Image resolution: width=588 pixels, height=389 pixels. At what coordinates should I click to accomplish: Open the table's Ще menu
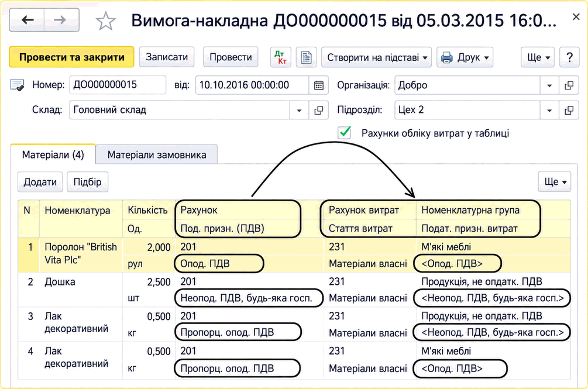coord(554,182)
